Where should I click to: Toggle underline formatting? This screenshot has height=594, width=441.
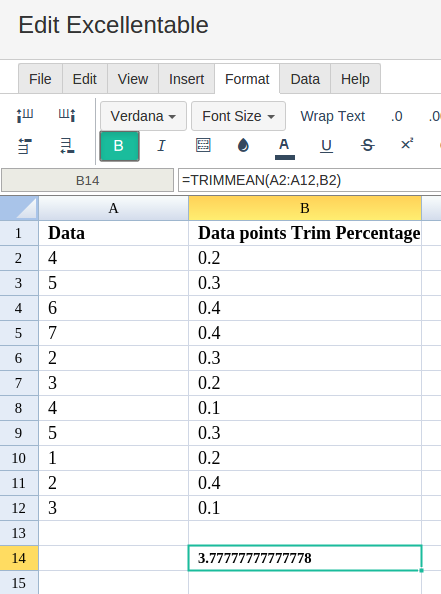(x=326, y=146)
